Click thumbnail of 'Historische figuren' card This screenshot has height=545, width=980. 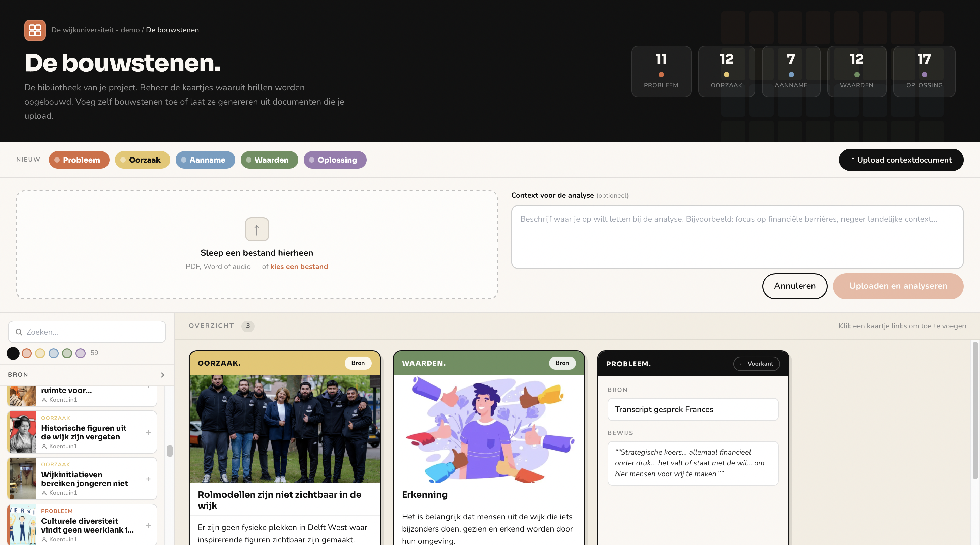(x=23, y=432)
